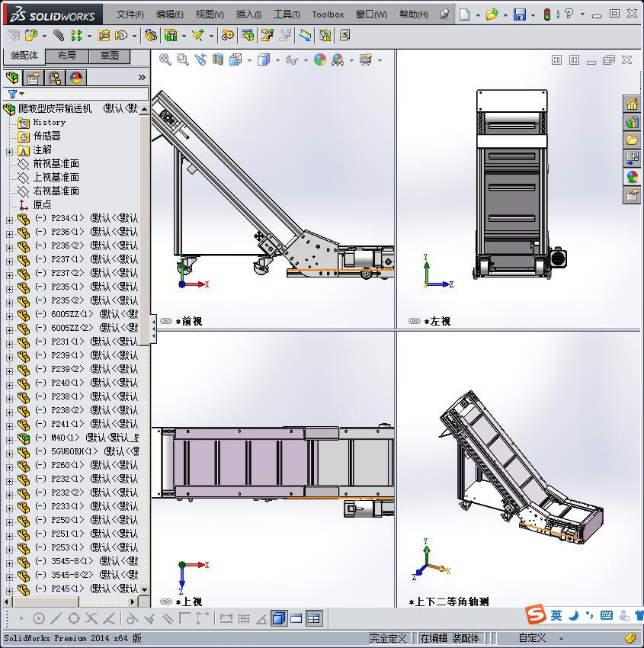Click the Show Hidden Components icon
The image size is (644, 648).
pos(150,36)
